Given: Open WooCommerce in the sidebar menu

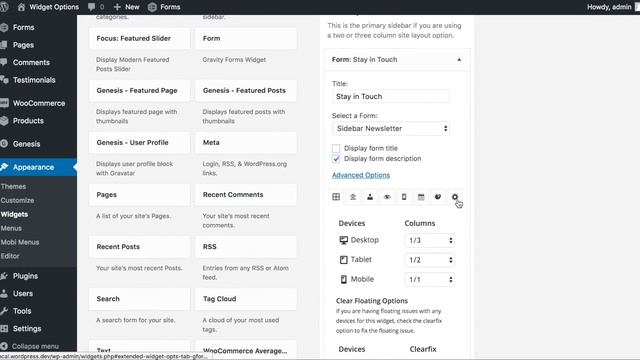Looking at the screenshot, I should [x=39, y=103].
